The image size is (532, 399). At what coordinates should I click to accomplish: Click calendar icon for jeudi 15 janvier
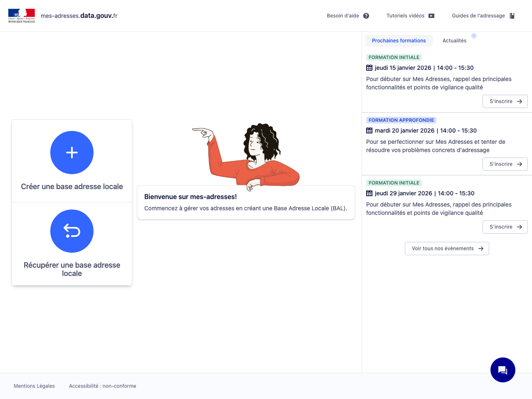tap(369, 68)
